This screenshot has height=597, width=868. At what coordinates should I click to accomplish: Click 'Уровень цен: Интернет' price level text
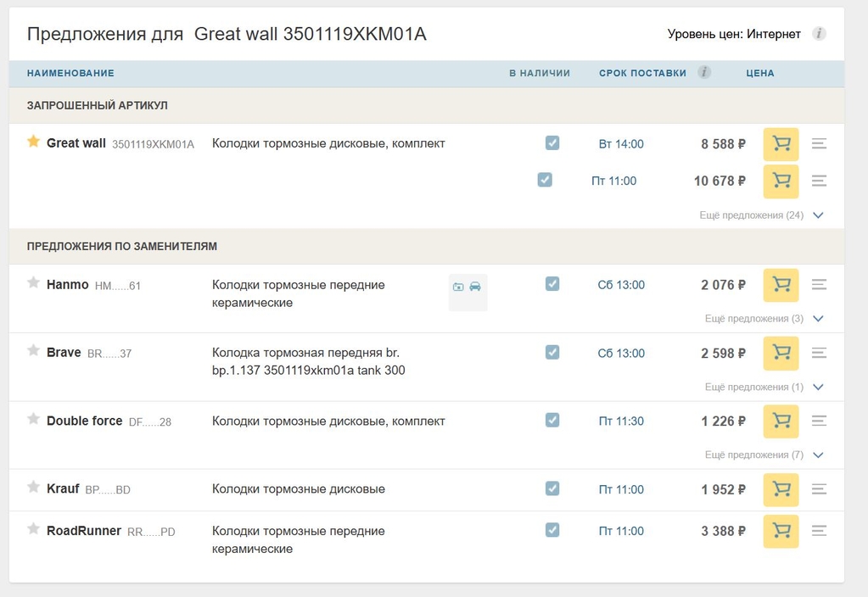click(x=734, y=34)
